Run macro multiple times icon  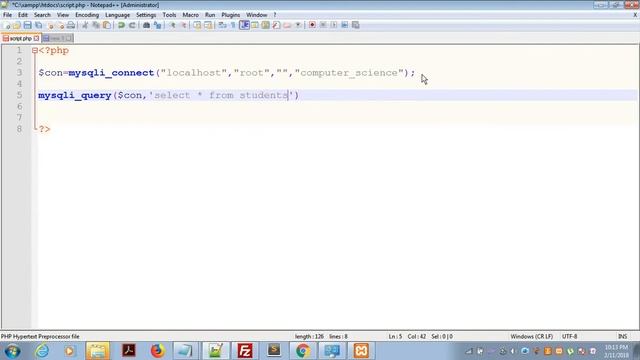pos(344,25)
